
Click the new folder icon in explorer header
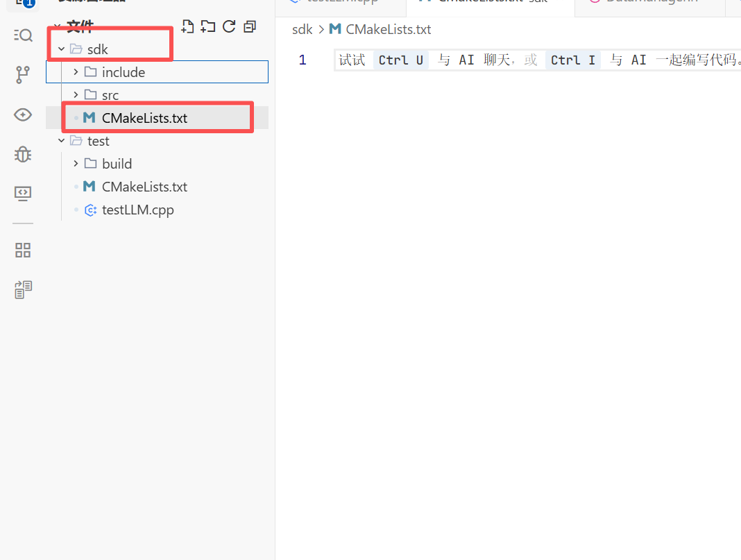click(x=208, y=26)
